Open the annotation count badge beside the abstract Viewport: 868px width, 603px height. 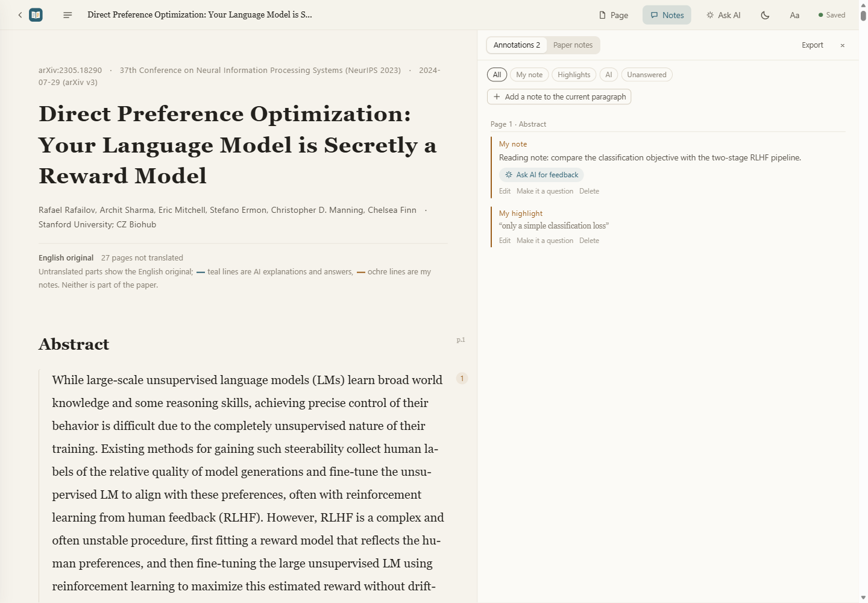462,379
